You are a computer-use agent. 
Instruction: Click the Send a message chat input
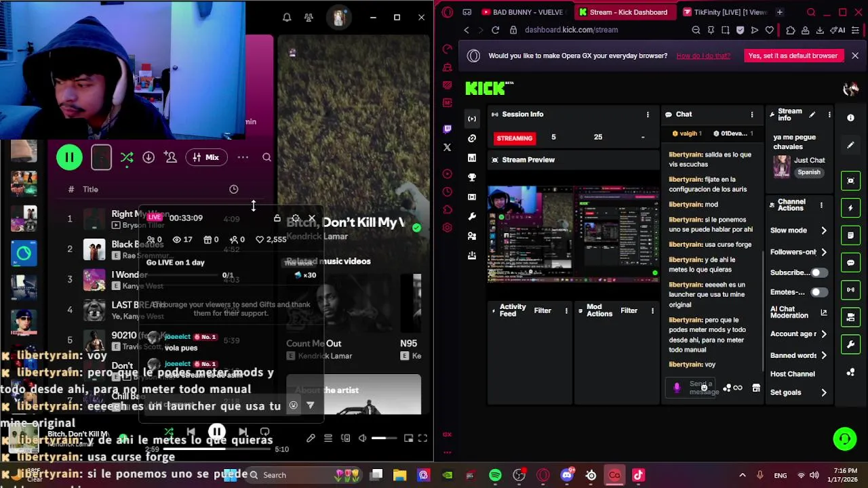coord(704,388)
